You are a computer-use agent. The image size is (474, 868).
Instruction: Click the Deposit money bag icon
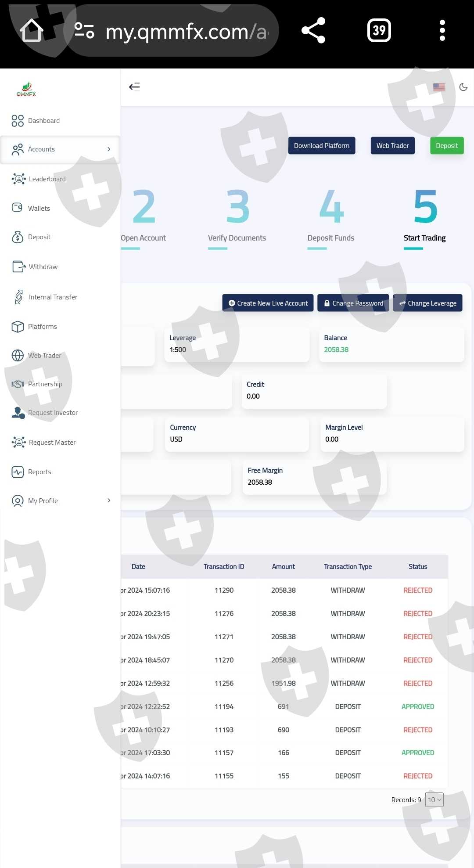(x=18, y=237)
